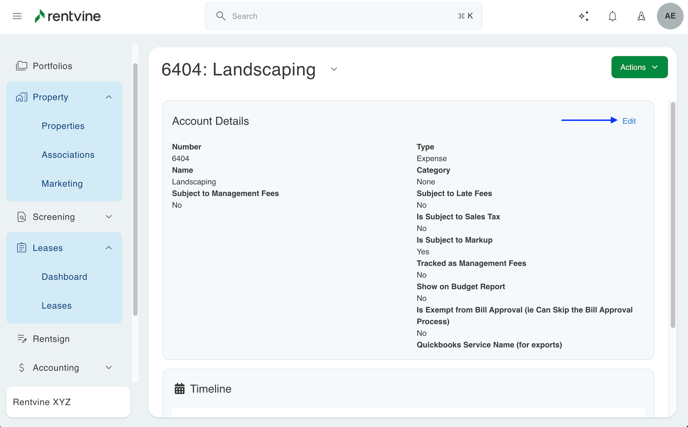Expand the Accounting section chevron
688x427 pixels.
tap(109, 368)
